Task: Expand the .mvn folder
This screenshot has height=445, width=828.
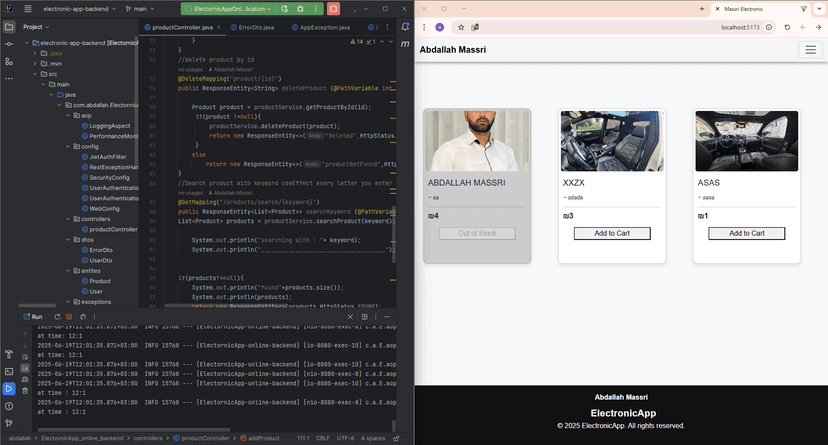Action: point(35,64)
